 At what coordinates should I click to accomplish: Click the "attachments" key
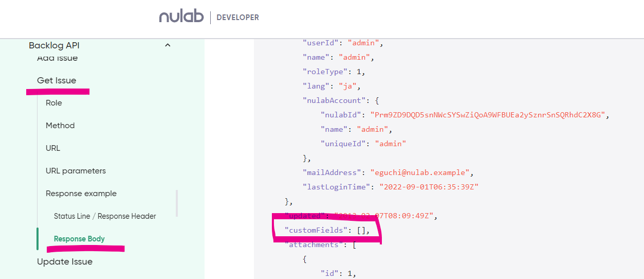click(315, 245)
